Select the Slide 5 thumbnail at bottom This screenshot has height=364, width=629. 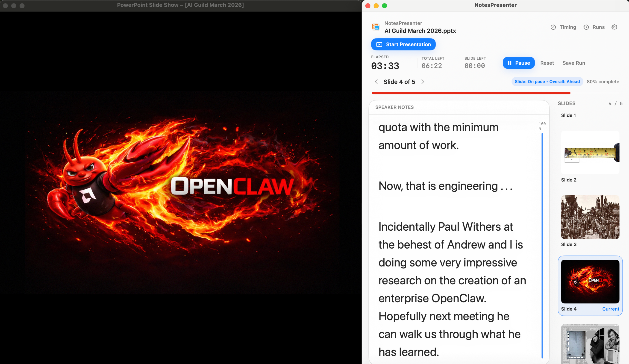tap(590, 344)
